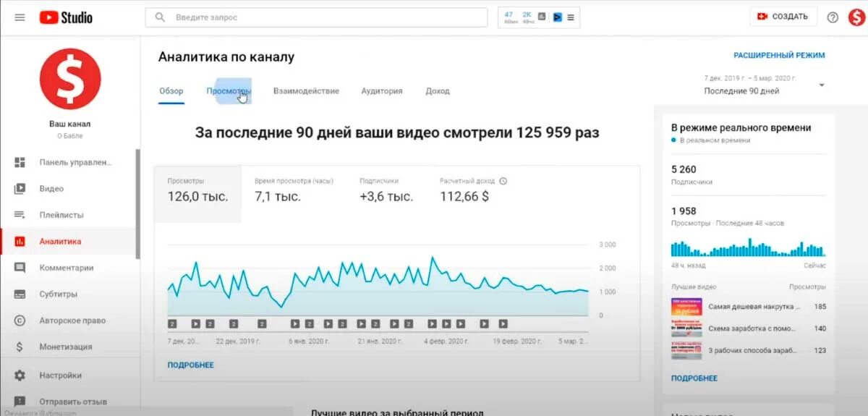
Task: Click the blue play extension icon
Action: (x=557, y=17)
